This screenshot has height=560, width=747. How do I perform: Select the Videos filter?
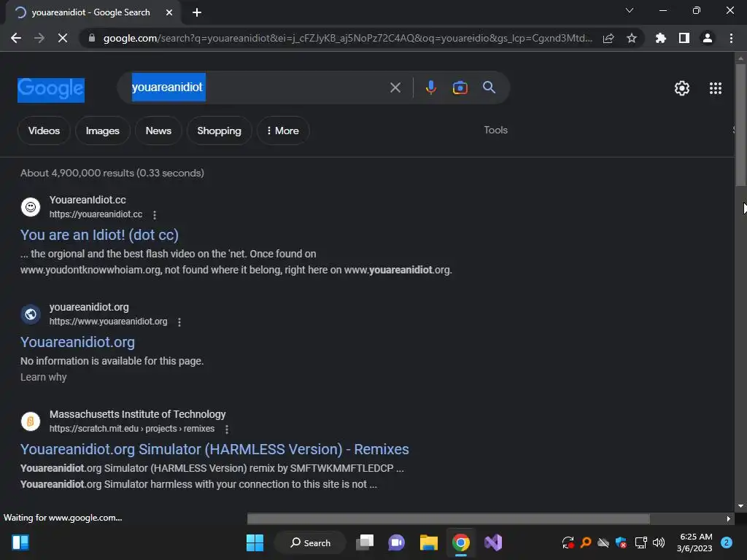(x=44, y=131)
